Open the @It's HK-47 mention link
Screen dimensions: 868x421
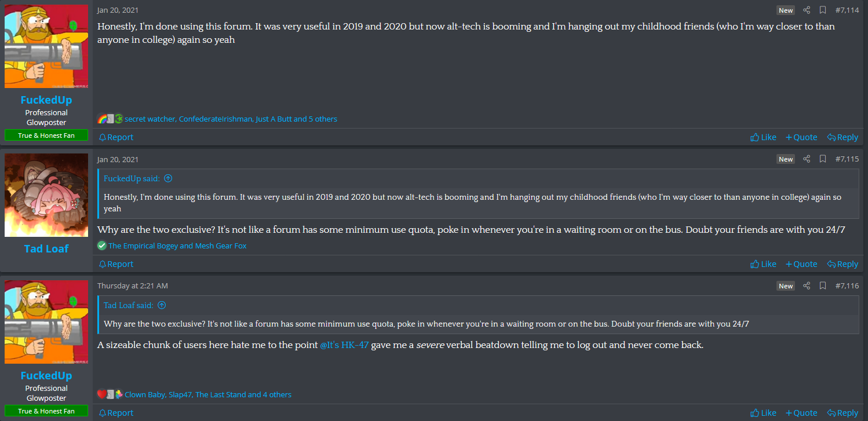pos(344,345)
